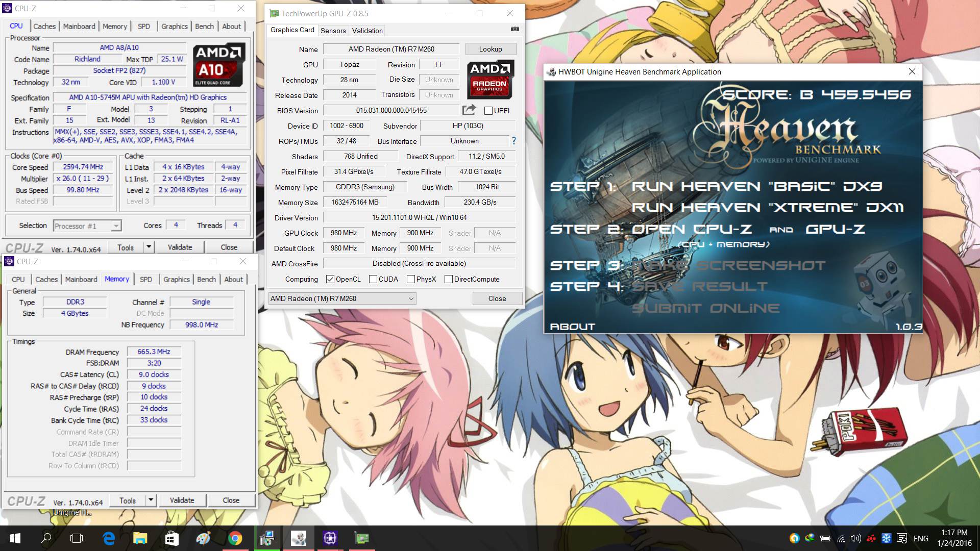Screen dimensions: 980x551
Task: Click the taskbar search magnifier icon
Action: [46, 538]
